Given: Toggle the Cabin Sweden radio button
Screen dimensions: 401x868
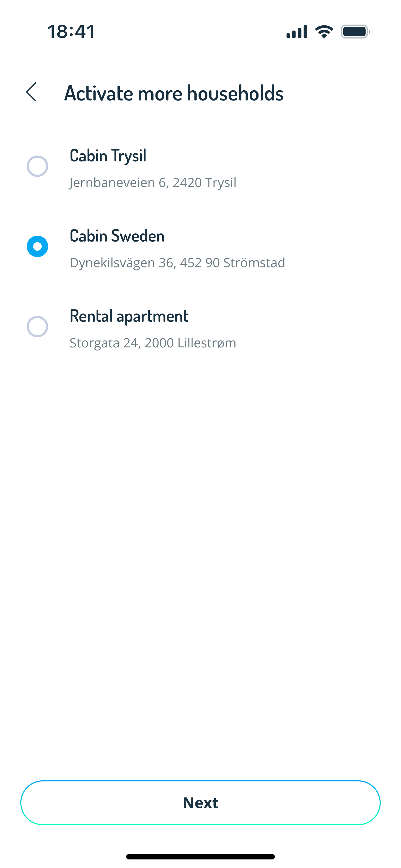Looking at the screenshot, I should 37,246.
